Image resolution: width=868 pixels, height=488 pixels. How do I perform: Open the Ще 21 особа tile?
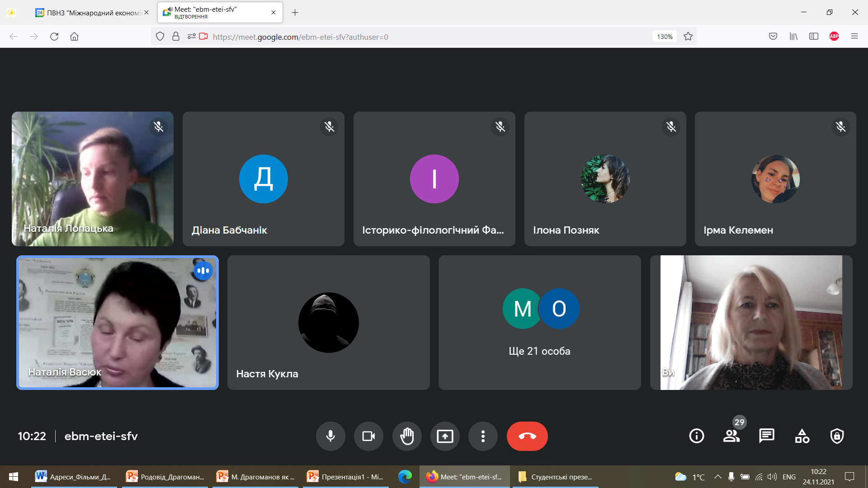point(540,323)
